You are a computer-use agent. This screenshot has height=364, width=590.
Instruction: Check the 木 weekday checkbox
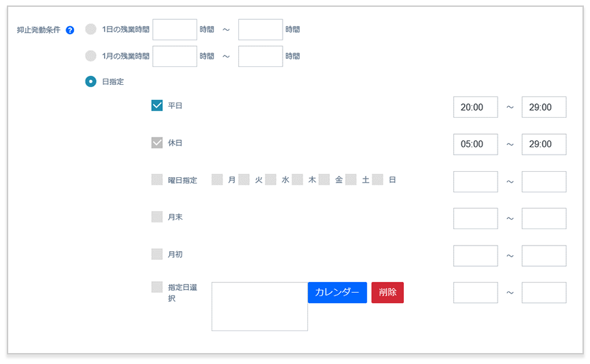297,180
